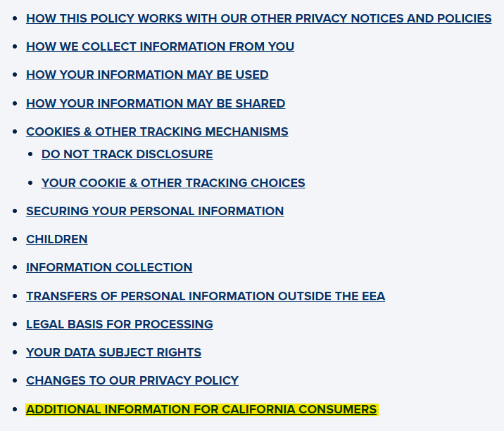Click the first indented sub-item link
This screenshot has height=431, width=504.
point(127,154)
